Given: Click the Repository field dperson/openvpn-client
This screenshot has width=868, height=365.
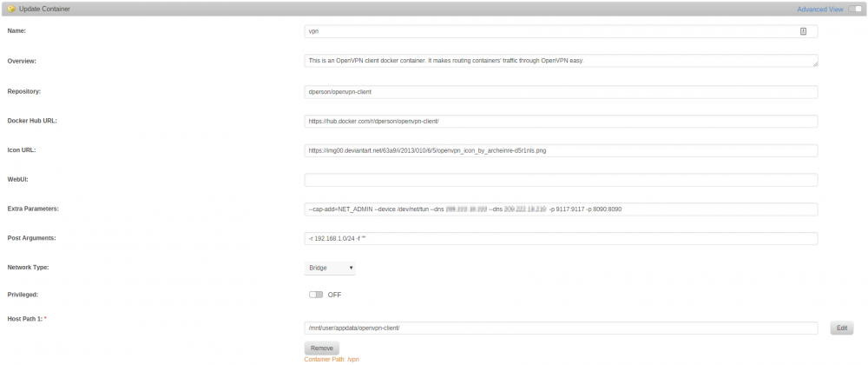Looking at the screenshot, I should (561, 92).
